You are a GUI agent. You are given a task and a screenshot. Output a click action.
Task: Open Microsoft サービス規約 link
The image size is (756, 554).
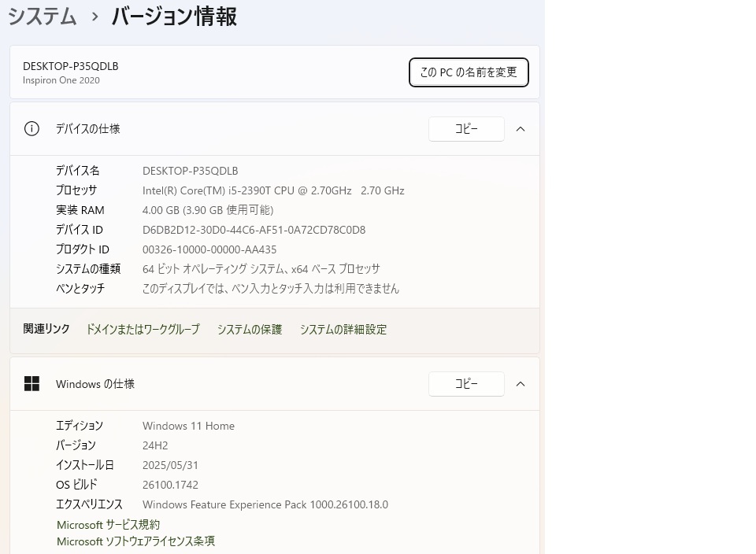pyautogui.click(x=108, y=524)
